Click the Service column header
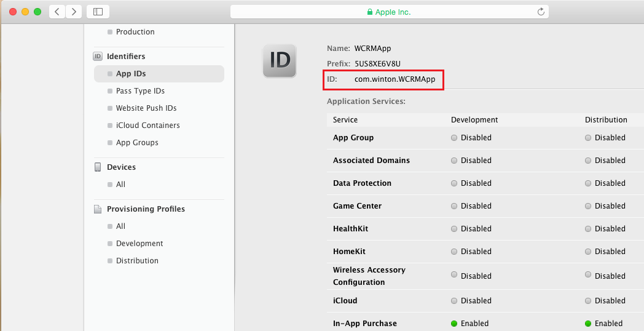This screenshot has height=331, width=644. [345, 119]
